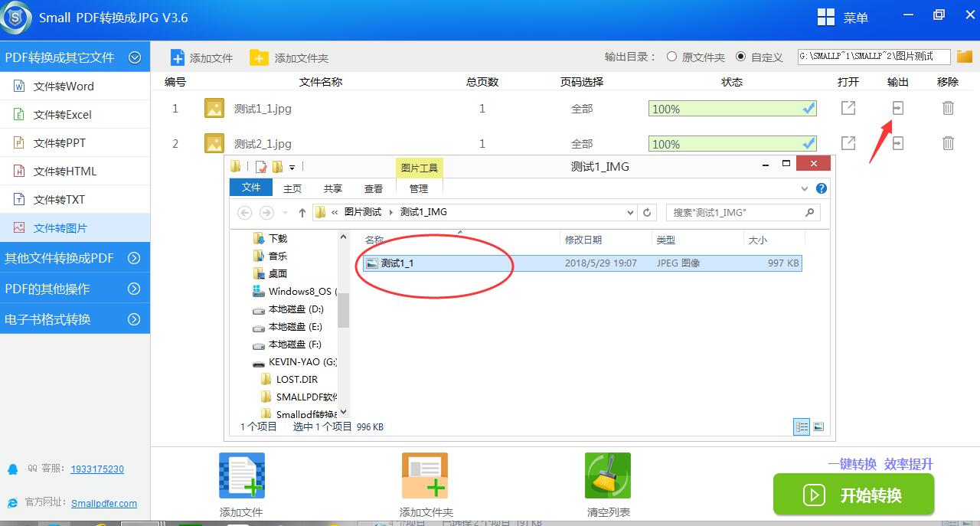Viewport: 980px width, 526px height.
Task: Click the large 添加文件 icon at bottom
Action: click(x=242, y=475)
